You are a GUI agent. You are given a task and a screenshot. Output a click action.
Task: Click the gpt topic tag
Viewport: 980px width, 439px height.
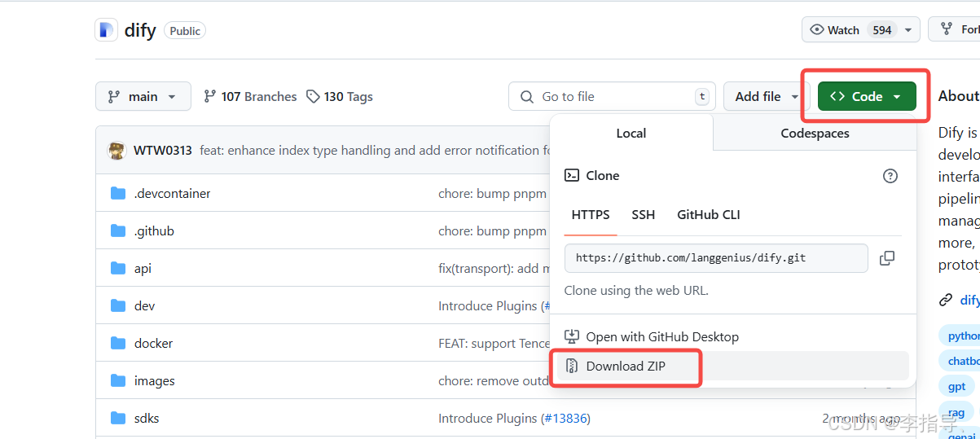(x=956, y=386)
